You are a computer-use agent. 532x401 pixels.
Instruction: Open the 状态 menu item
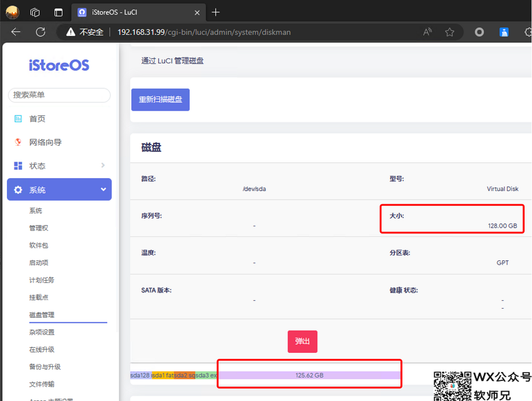tap(37, 166)
